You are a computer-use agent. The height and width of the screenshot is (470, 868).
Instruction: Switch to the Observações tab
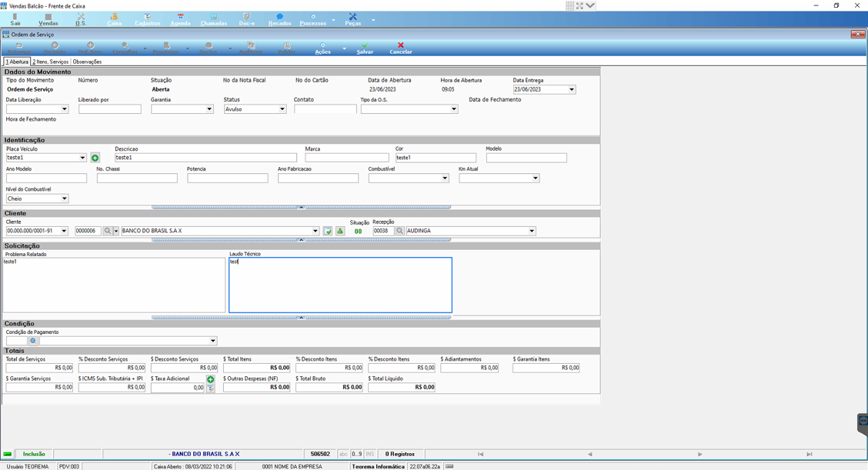click(87, 62)
